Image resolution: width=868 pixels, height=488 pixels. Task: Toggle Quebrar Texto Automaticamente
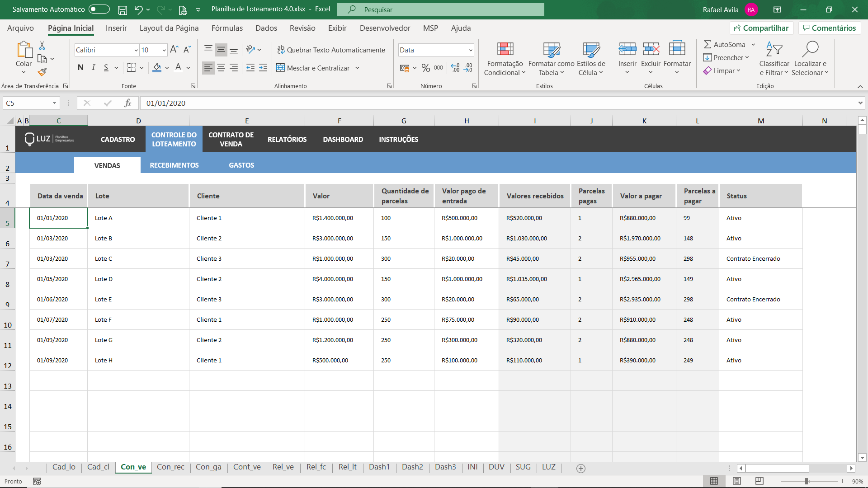331,50
